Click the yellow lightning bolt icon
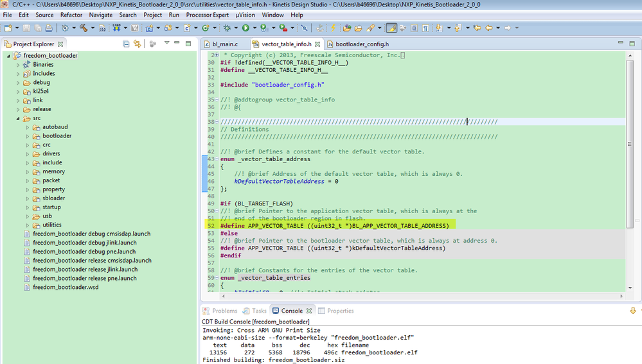642x364 pixels. click(334, 28)
